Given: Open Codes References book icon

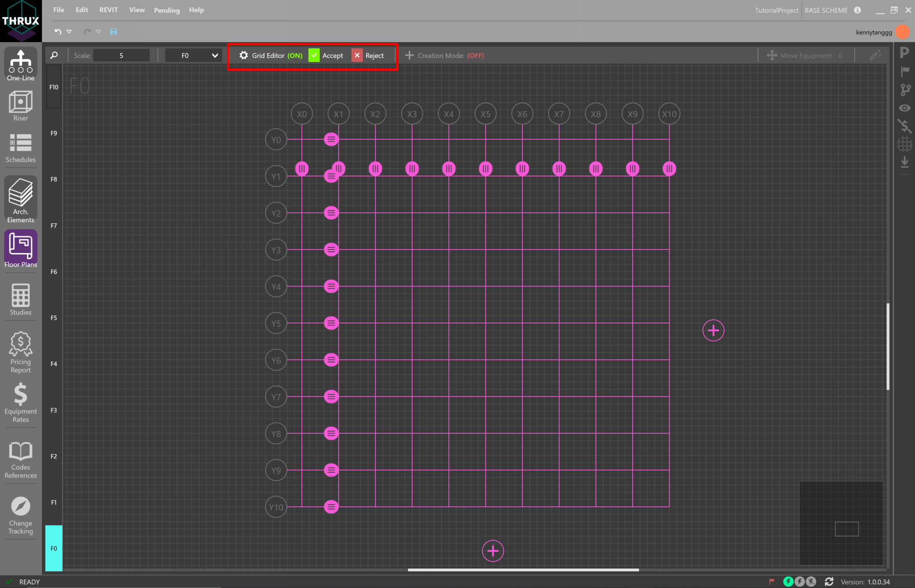Looking at the screenshot, I should 20,460.
